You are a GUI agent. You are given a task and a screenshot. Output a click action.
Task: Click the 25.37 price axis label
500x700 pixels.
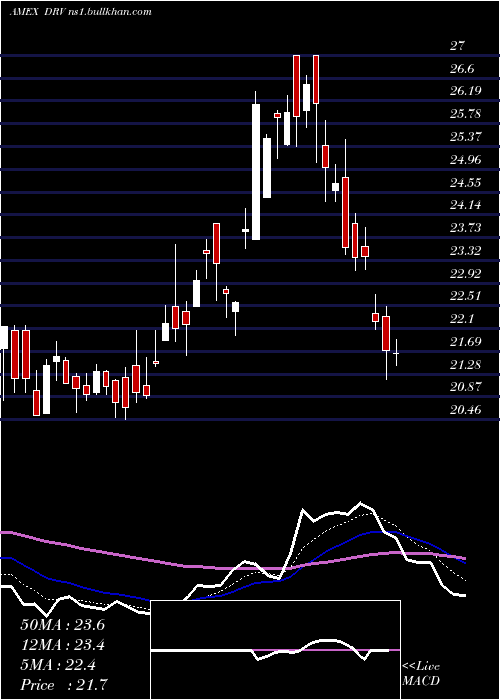[465, 136]
